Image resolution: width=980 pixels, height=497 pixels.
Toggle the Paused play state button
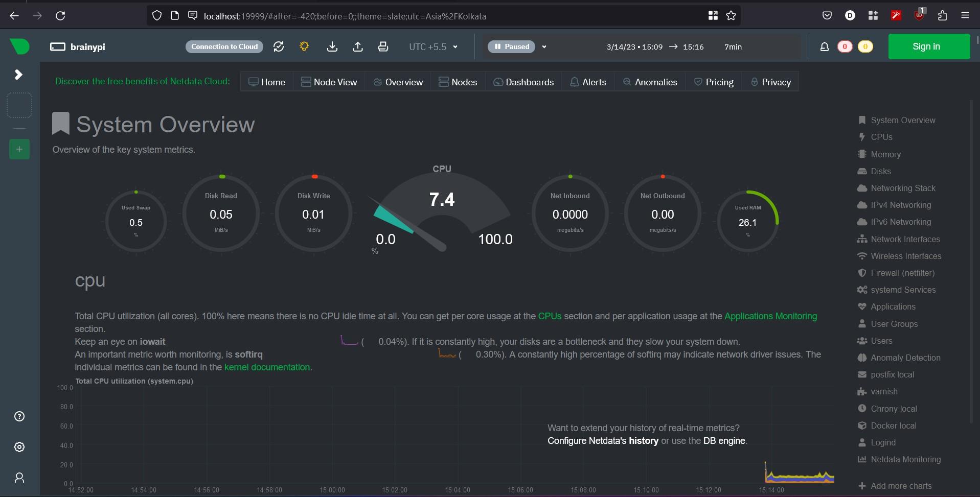point(512,46)
